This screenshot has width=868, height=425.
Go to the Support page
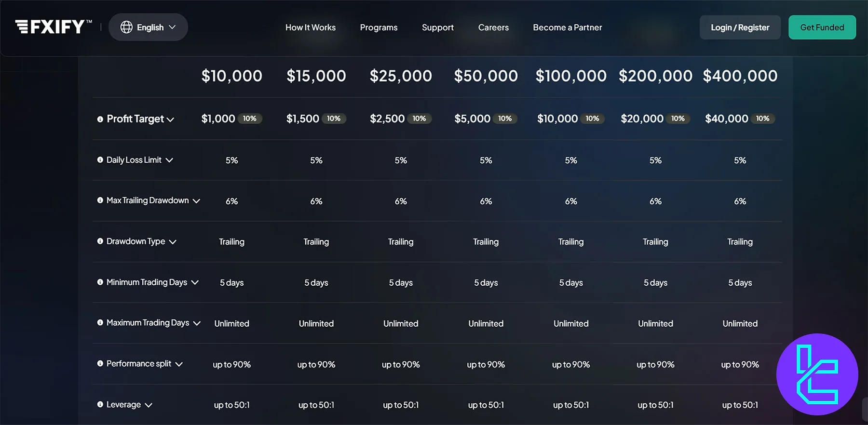(x=437, y=27)
